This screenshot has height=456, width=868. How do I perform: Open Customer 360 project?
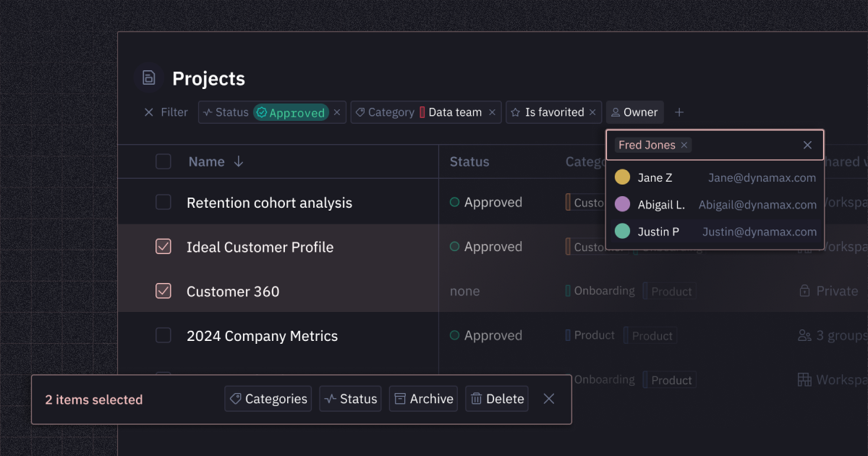tap(233, 291)
